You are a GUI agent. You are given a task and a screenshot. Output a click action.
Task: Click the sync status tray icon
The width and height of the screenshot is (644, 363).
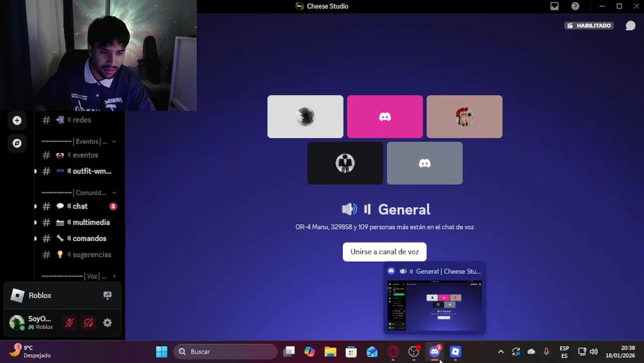(516, 352)
